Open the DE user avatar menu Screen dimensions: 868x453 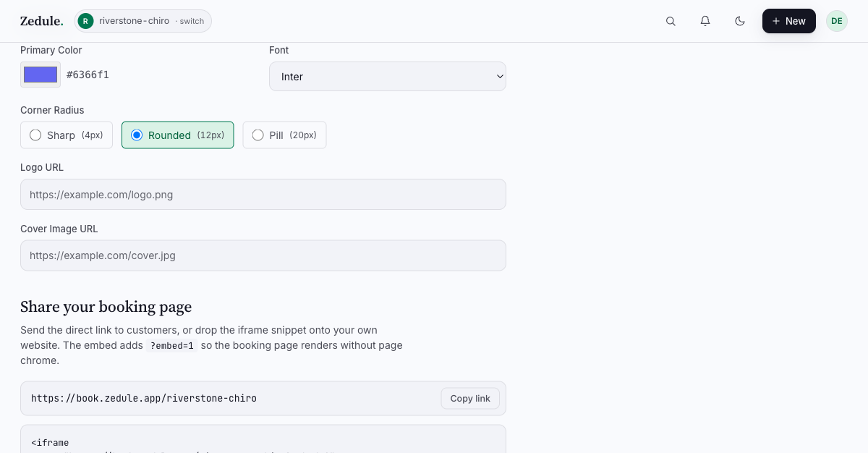[x=837, y=21]
